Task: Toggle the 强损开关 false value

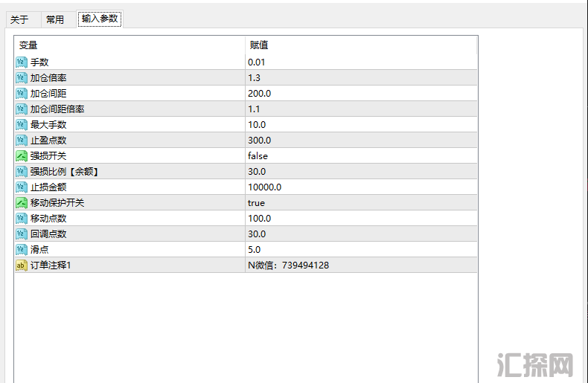Action: 258,155
